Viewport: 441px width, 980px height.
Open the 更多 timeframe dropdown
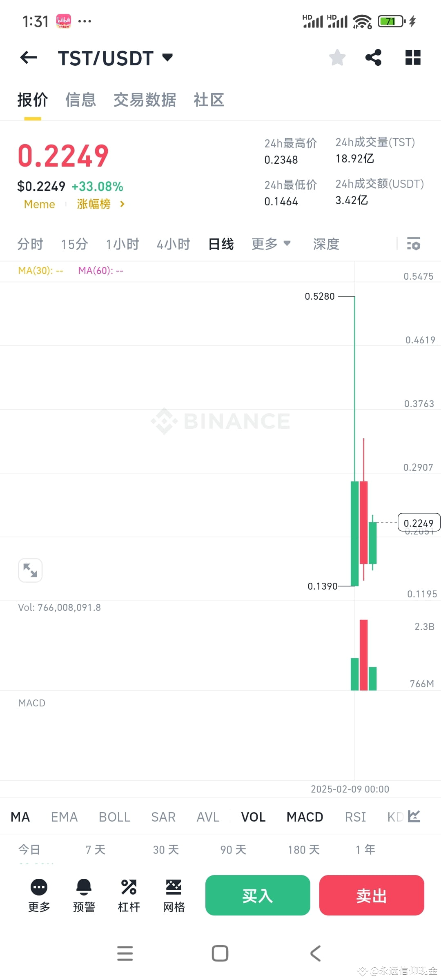coord(271,243)
